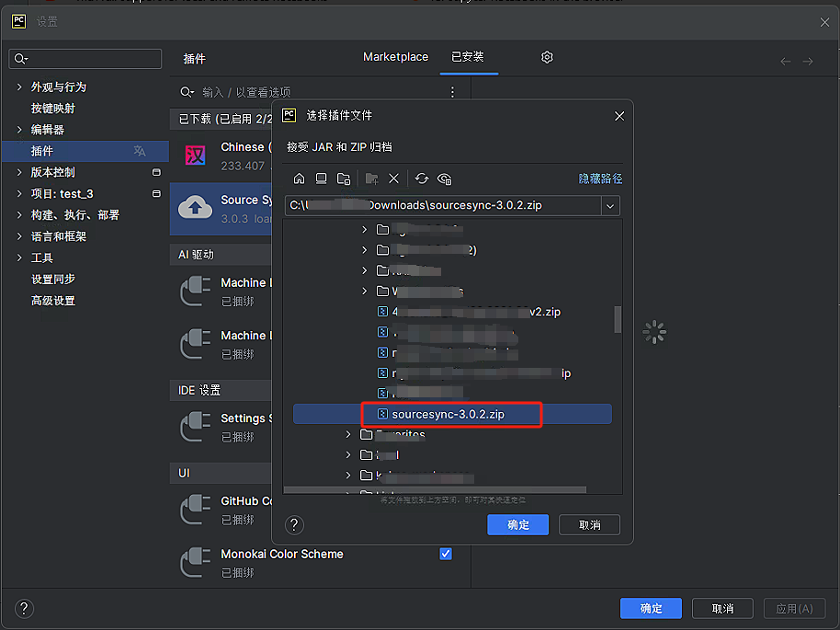Viewport: 840px width, 630px height.
Task: Click the GitHub plugin icon under UI
Action: (196, 509)
